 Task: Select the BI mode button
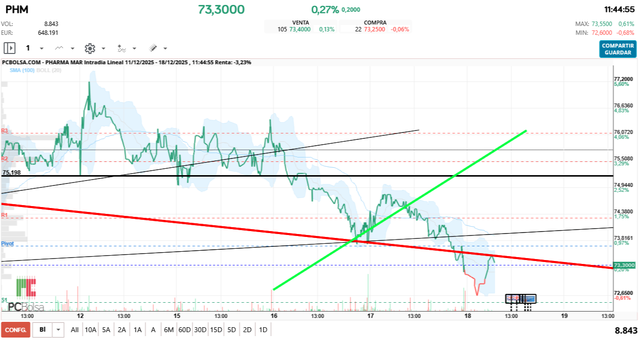click(x=43, y=330)
